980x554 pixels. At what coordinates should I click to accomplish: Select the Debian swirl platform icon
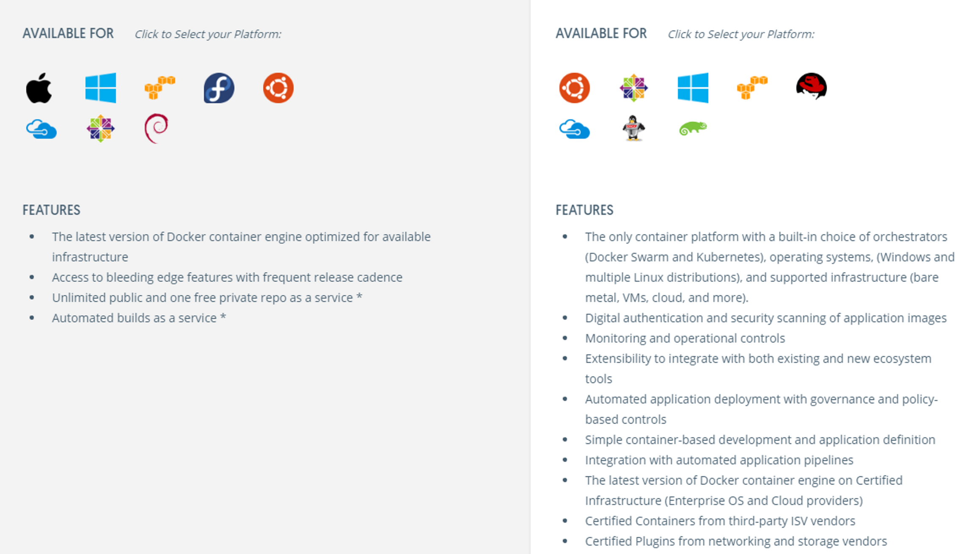pyautogui.click(x=156, y=128)
